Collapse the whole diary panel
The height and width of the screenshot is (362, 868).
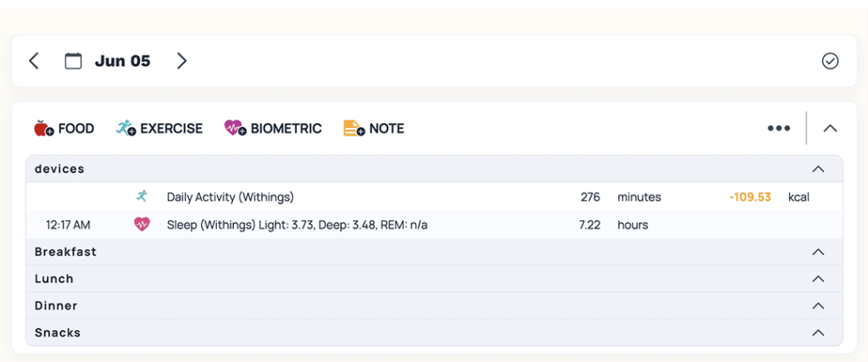[x=830, y=129]
